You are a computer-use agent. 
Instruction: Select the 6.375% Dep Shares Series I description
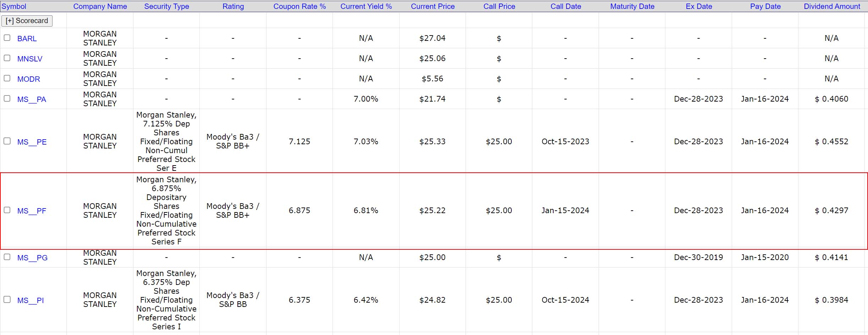166,300
